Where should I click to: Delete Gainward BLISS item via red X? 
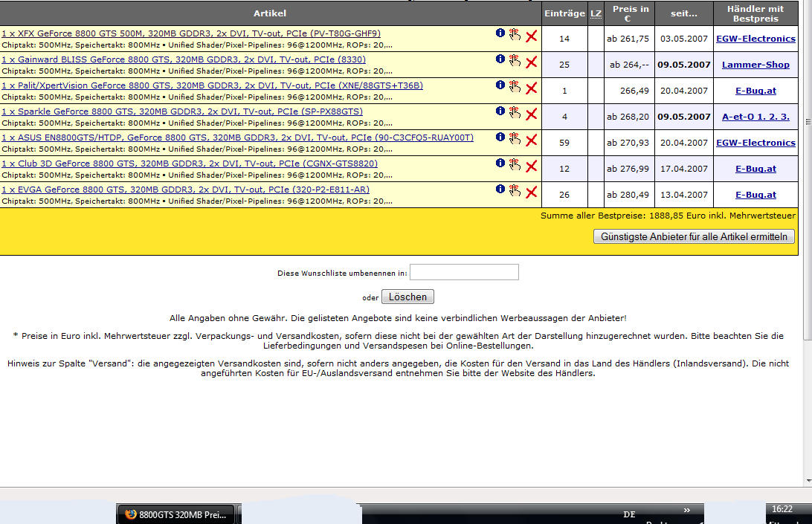tap(532, 62)
